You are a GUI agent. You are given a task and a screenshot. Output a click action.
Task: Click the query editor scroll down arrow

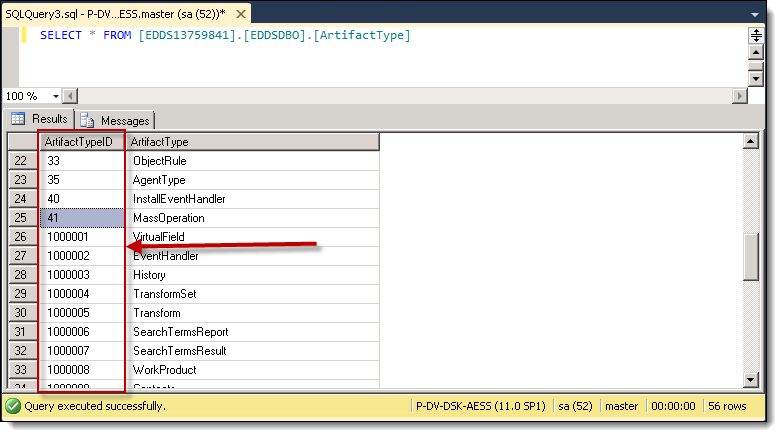tap(756, 78)
